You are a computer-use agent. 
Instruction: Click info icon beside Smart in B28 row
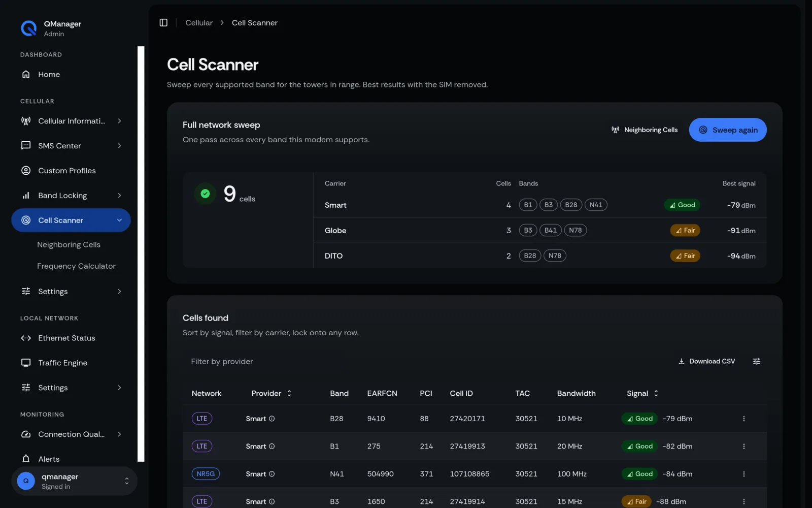pyautogui.click(x=272, y=419)
